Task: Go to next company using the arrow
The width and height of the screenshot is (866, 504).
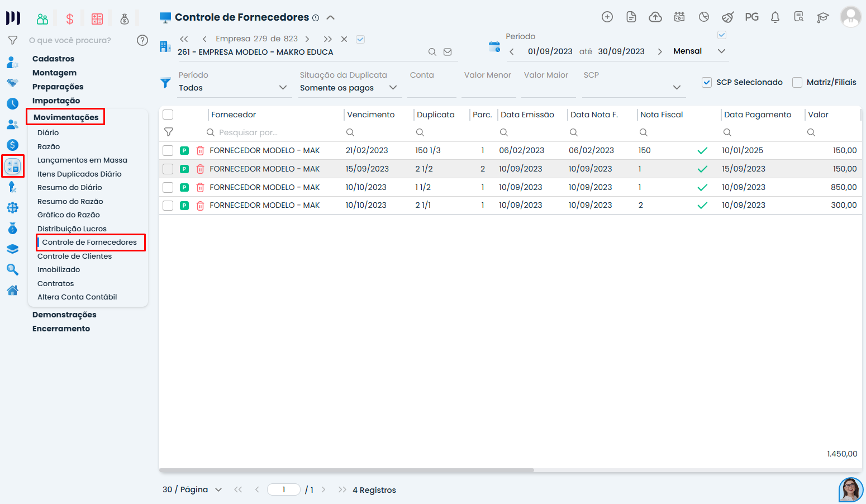Action: pyautogui.click(x=307, y=39)
